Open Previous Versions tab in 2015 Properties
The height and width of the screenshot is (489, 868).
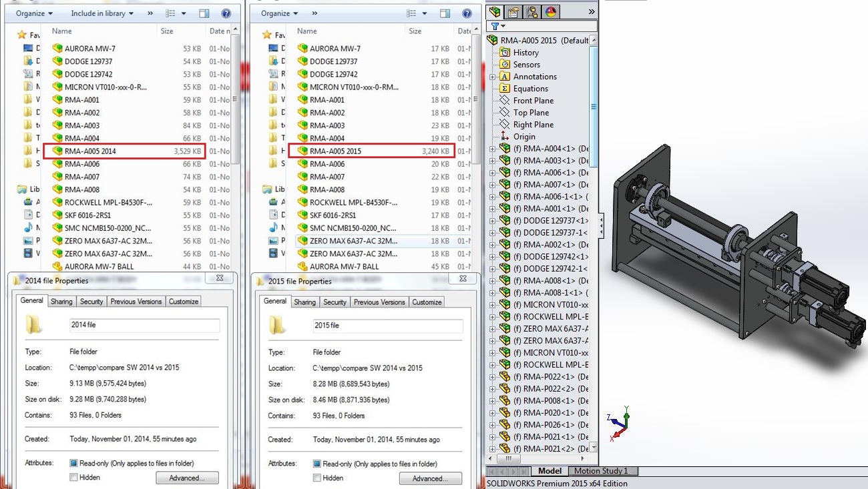click(x=379, y=302)
